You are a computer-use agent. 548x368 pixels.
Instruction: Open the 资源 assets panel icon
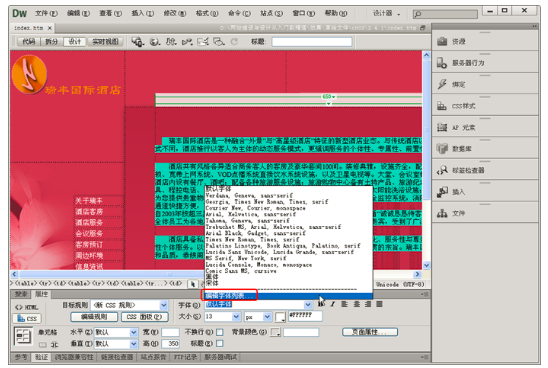pos(442,42)
